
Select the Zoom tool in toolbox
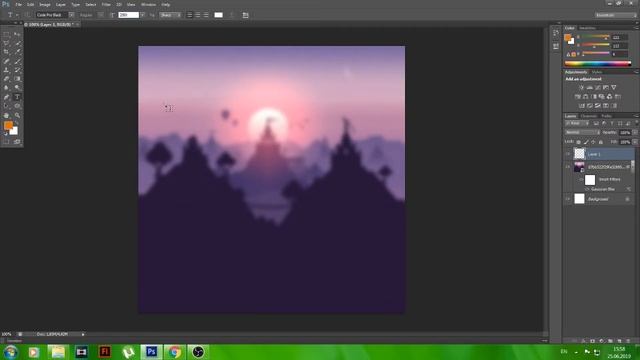pos(17,116)
